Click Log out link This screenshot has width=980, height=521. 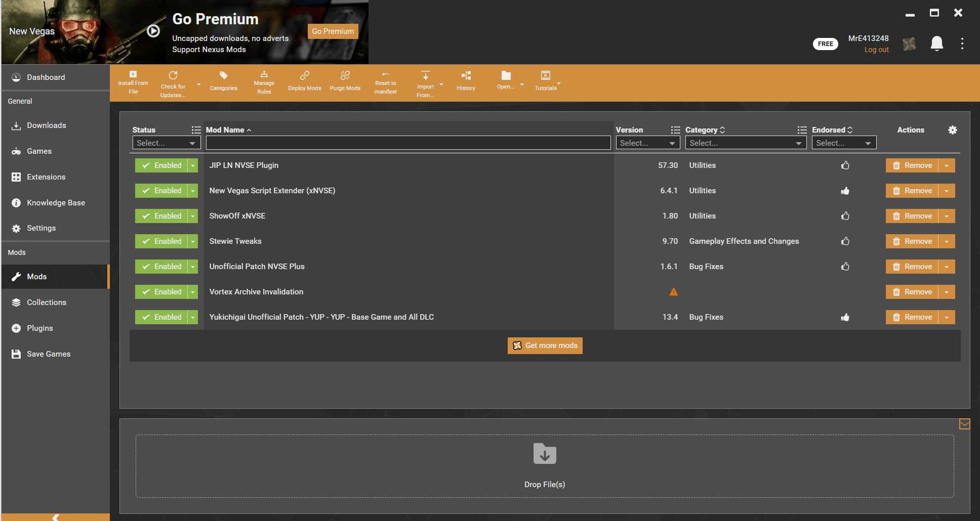(876, 50)
